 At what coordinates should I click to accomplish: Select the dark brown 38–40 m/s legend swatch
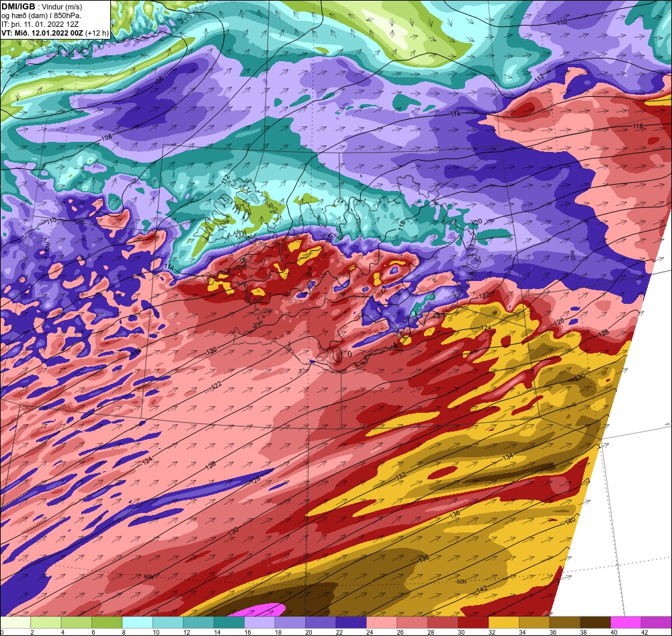[x=595, y=623]
